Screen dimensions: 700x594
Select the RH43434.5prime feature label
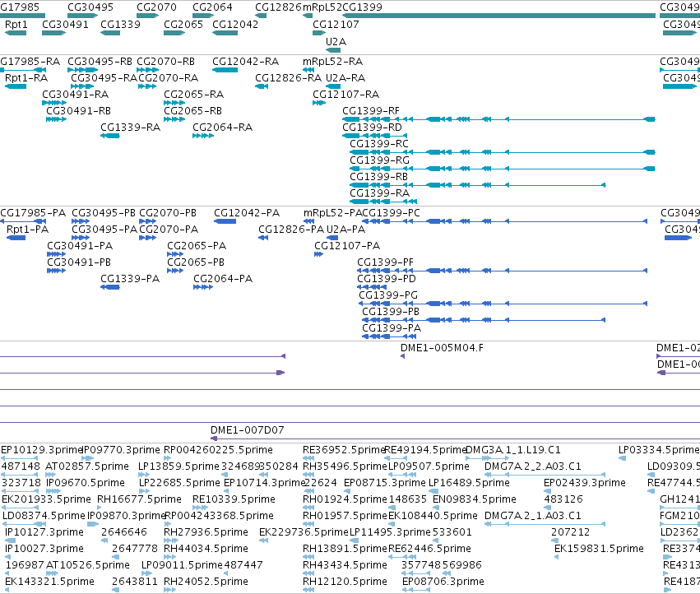click(x=345, y=565)
